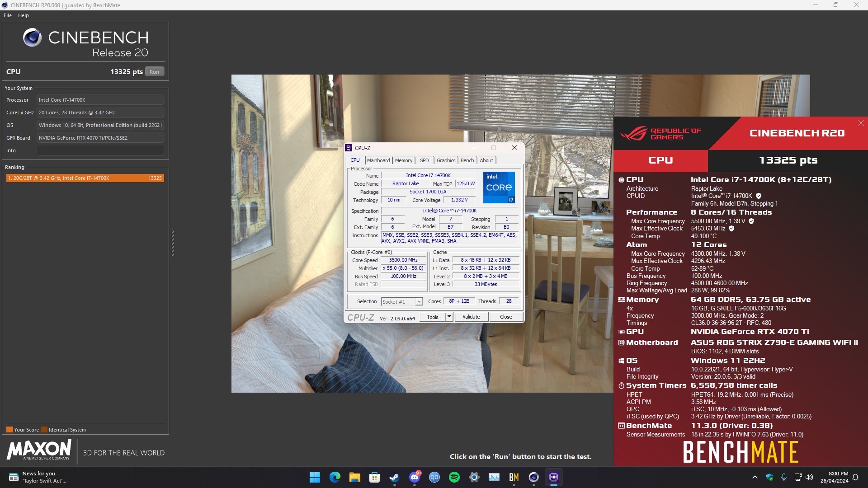
Task: Click the GFX Board value NVIDIA GeForce RTX 4070 Ti
Action: pyautogui.click(x=100, y=138)
